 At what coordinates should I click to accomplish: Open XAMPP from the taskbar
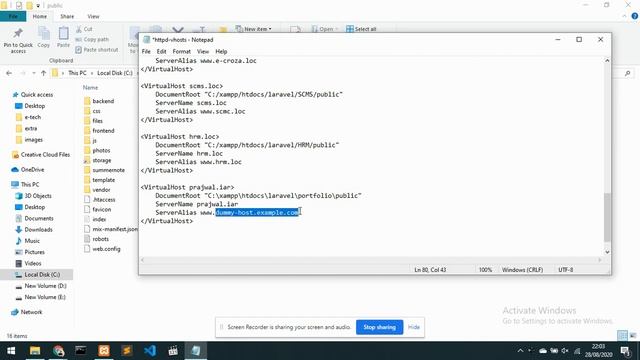[x=104, y=351]
